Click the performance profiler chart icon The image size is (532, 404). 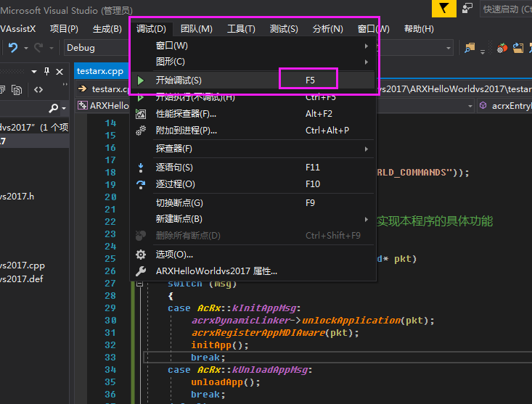pyautogui.click(x=141, y=114)
